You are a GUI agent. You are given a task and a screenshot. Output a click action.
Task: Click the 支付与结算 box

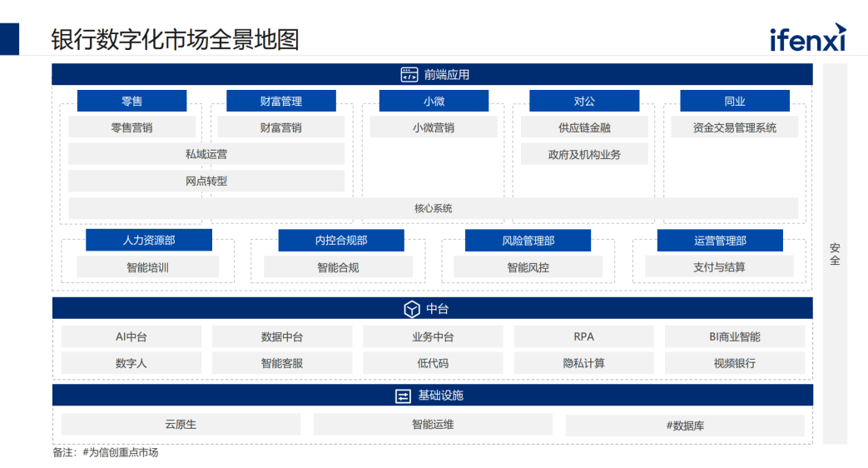click(x=719, y=267)
